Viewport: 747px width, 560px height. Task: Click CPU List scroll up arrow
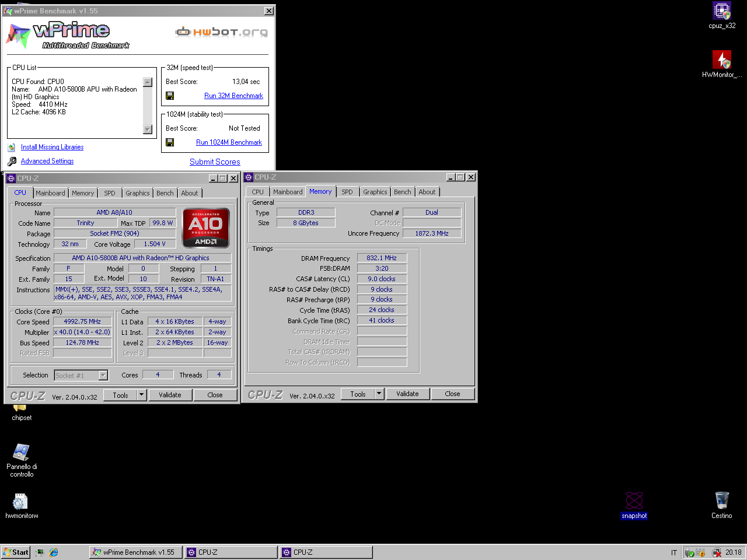[x=147, y=82]
